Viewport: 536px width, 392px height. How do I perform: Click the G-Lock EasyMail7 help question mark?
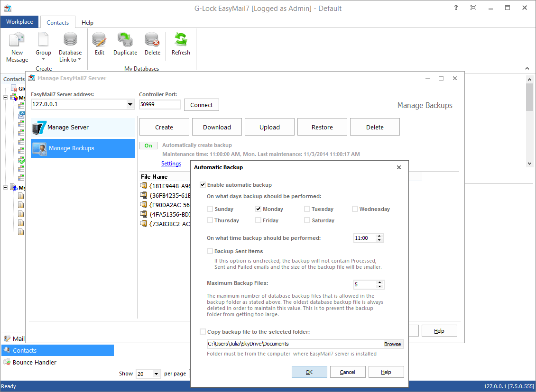456,8
